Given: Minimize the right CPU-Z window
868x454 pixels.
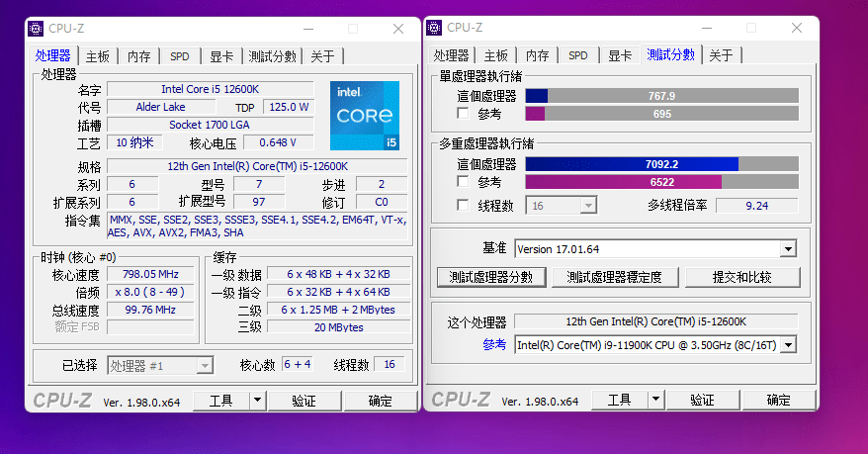Looking at the screenshot, I should pos(707,28).
